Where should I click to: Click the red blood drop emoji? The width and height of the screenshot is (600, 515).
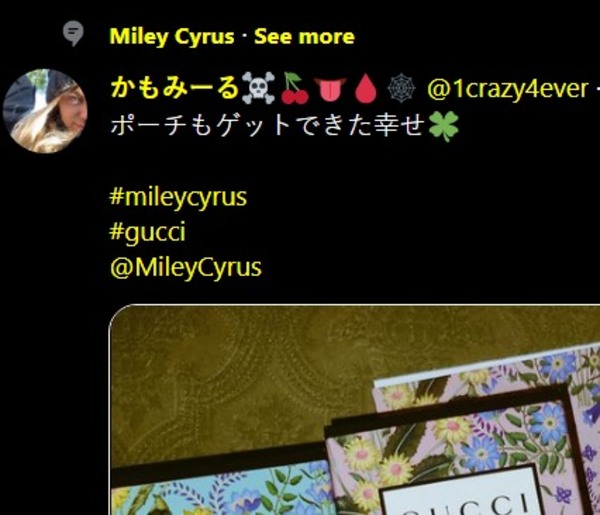(x=366, y=89)
